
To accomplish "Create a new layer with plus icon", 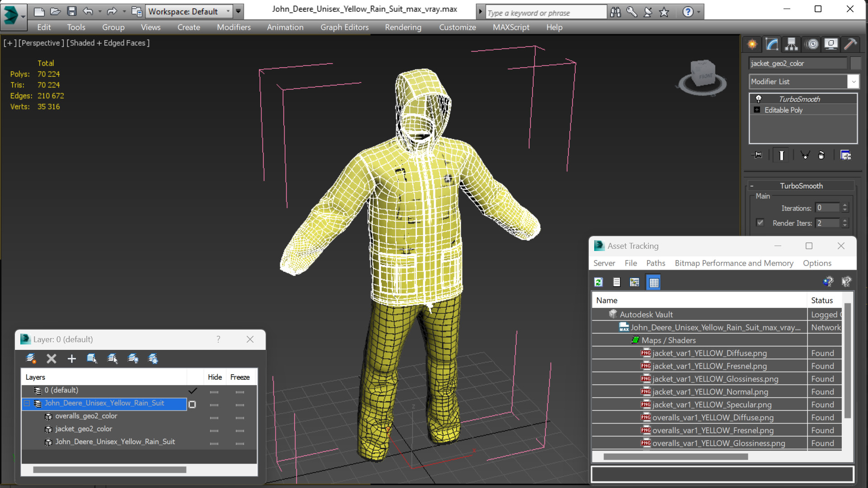I will [x=71, y=358].
